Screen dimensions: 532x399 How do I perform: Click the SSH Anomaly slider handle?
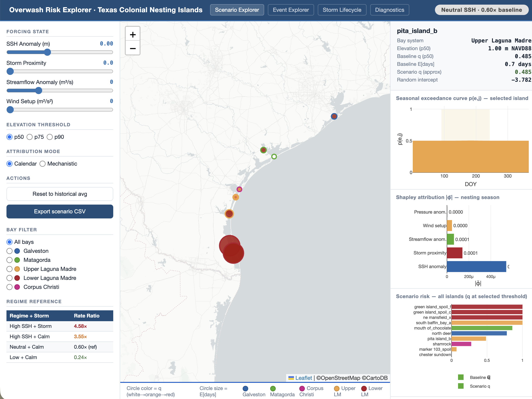pyautogui.click(x=48, y=52)
